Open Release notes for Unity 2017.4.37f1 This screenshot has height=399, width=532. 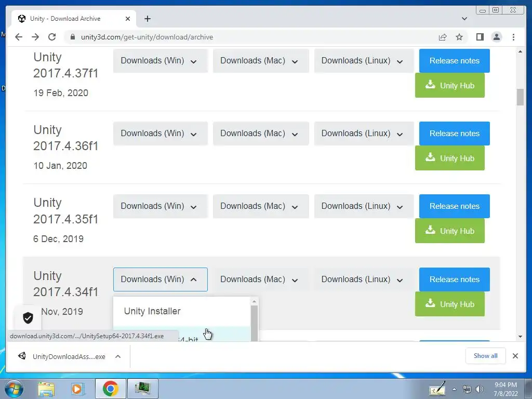coord(454,61)
